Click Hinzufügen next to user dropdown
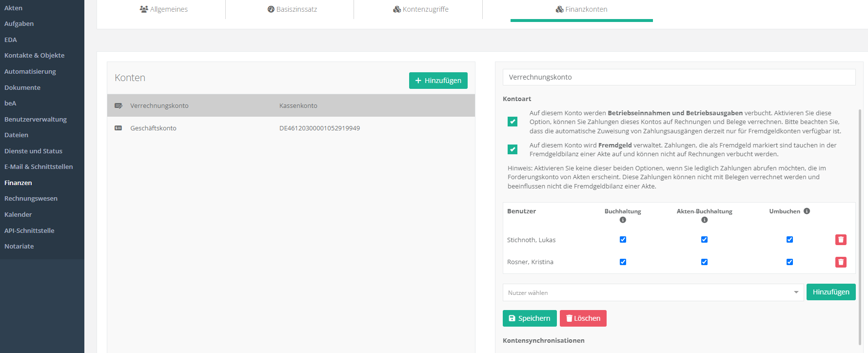This screenshot has height=353, width=868. [x=830, y=292]
